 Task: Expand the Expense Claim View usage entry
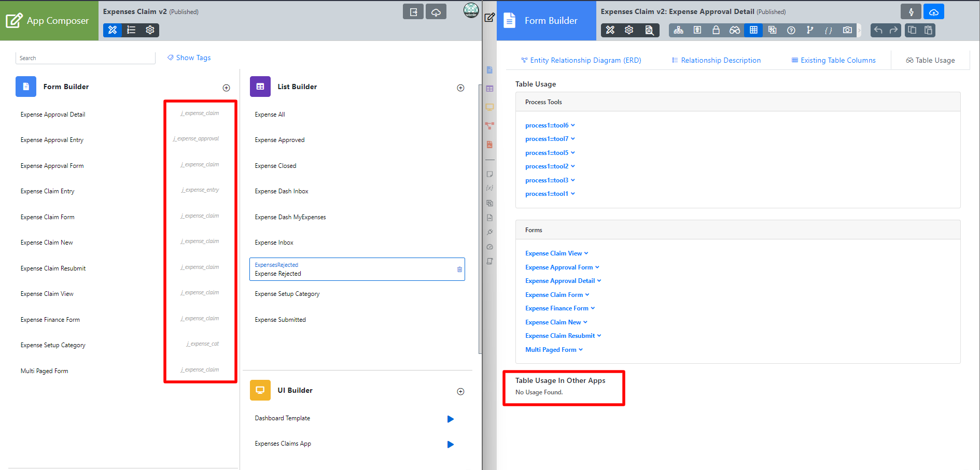pyautogui.click(x=556, y=253)
